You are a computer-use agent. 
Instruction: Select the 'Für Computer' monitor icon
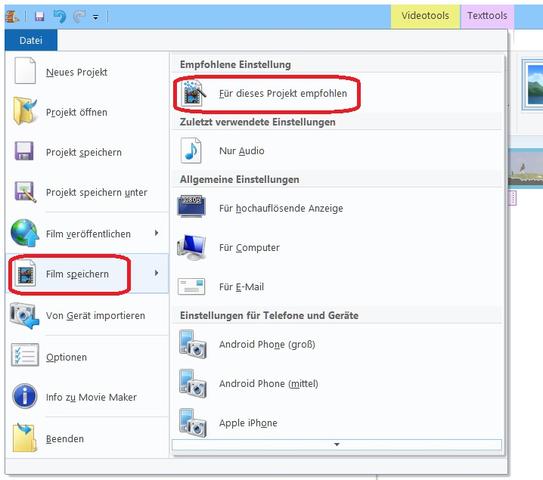click(x=192, y=247)
